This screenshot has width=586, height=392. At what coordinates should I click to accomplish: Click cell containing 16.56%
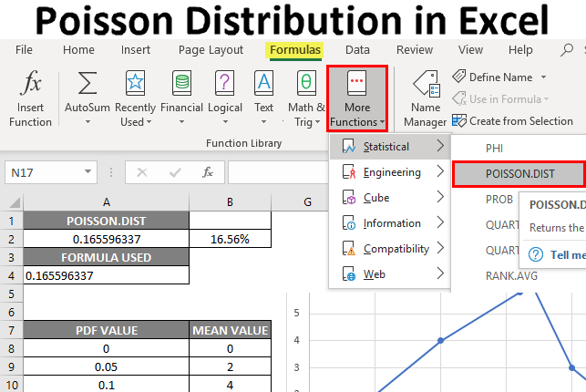[x=230, y=239]
